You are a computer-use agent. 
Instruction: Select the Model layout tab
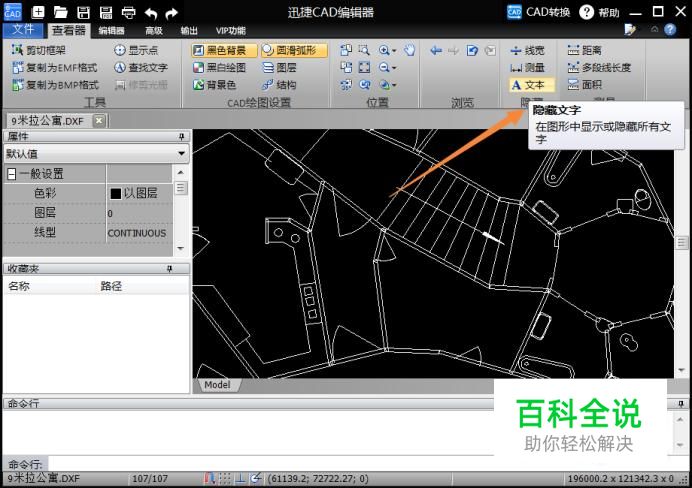click(x=217, y=385)
